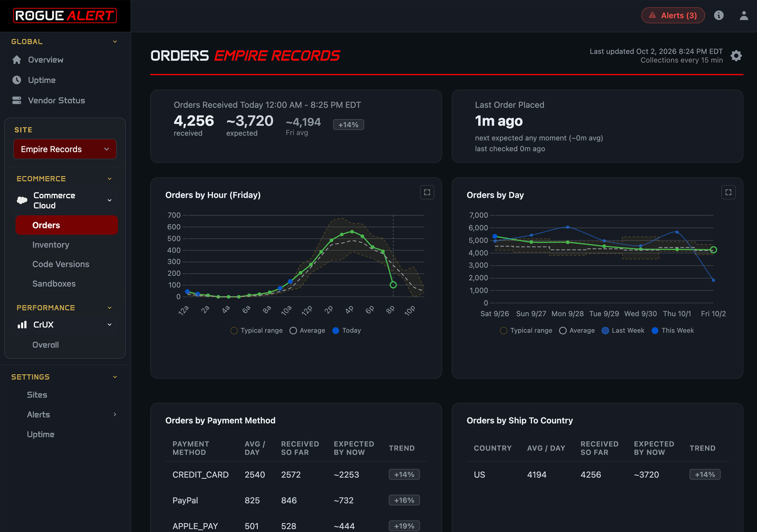Toggle Average legend in Orders by Day
The image size is (757, 532).
[577, 330]
